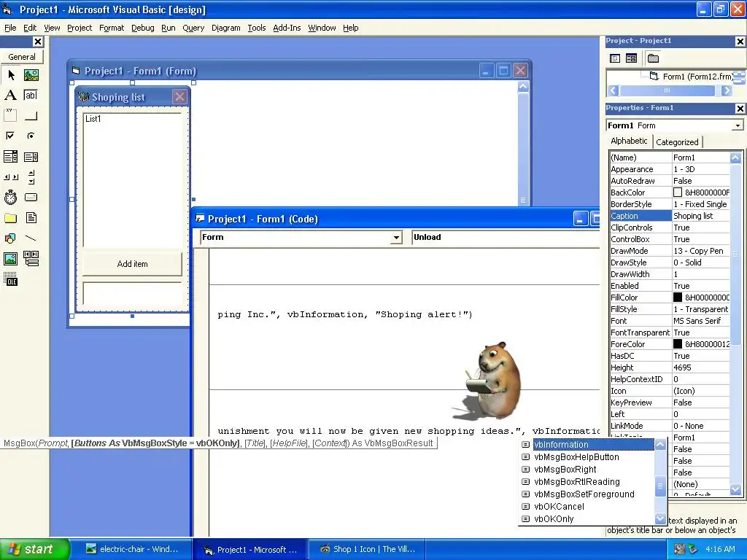Click List1 listbox on the form
Viewport: 747px width, 560px height.
coord(132,180)
